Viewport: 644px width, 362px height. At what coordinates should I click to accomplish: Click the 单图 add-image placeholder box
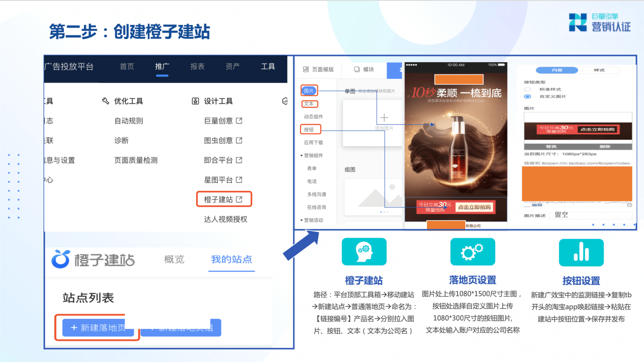[x=372, y=123]
